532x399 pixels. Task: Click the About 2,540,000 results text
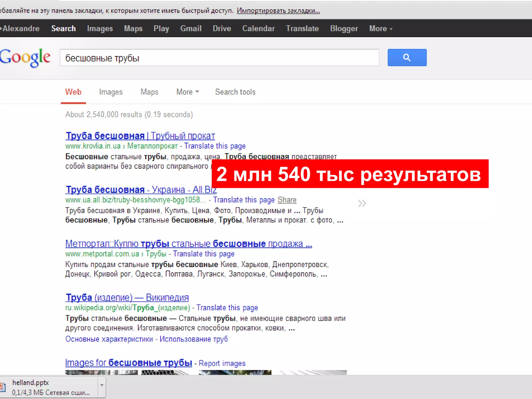129,115
